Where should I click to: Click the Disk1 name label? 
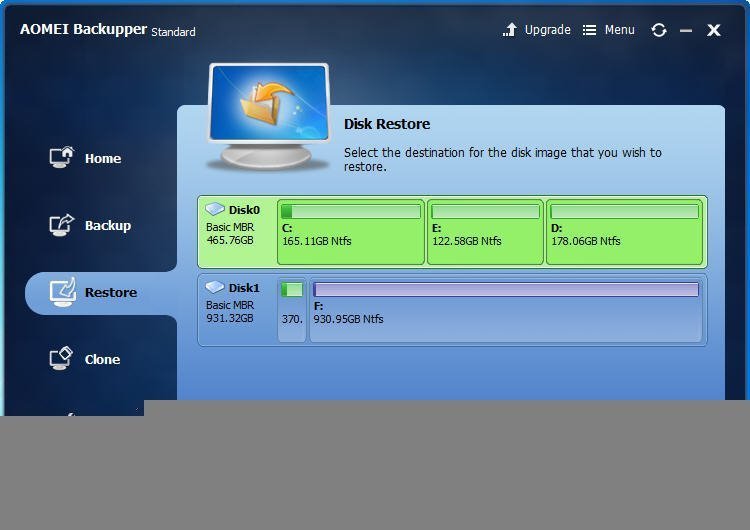click(x=244, y=288)
